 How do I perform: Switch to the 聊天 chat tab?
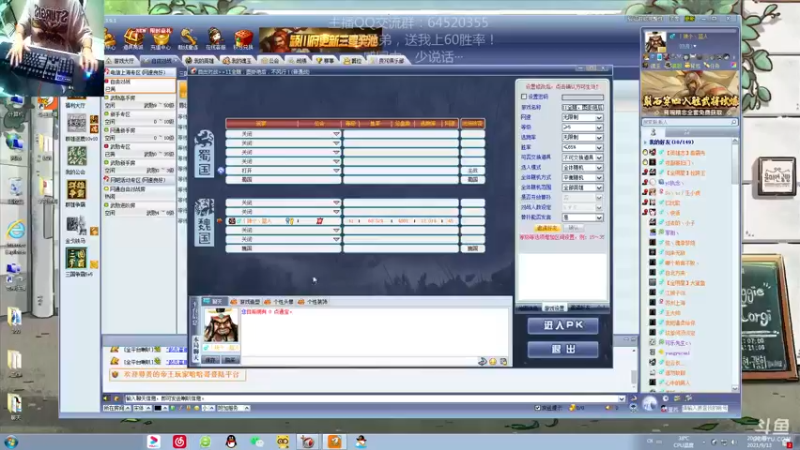point(213,302)
